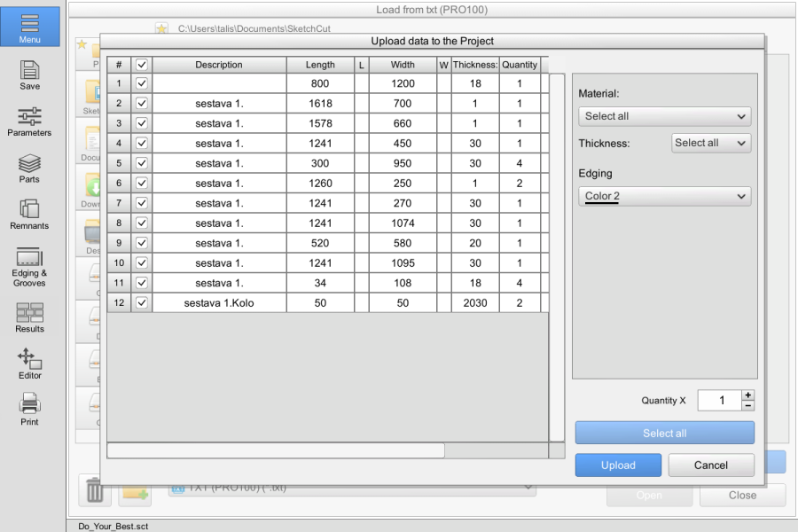Click the trash delete icon
798x532 pixels.
pyautogui.click(x=95, y=490)
